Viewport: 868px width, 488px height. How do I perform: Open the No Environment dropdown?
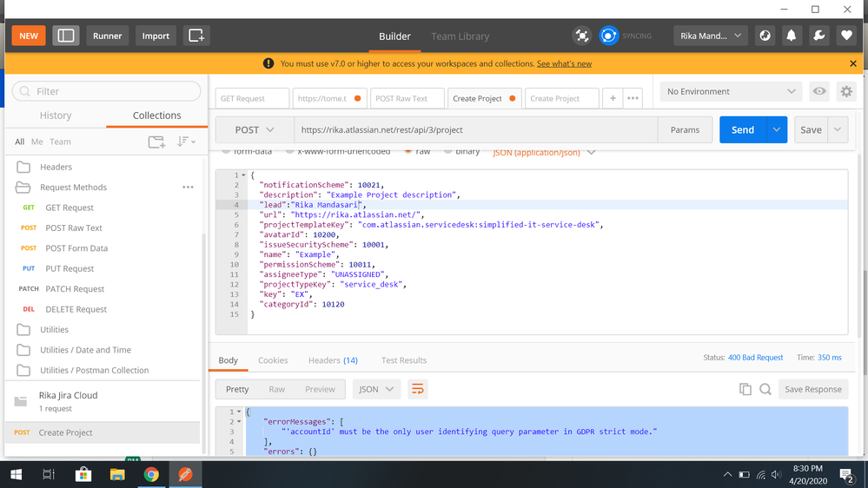[x=731, y=91]
